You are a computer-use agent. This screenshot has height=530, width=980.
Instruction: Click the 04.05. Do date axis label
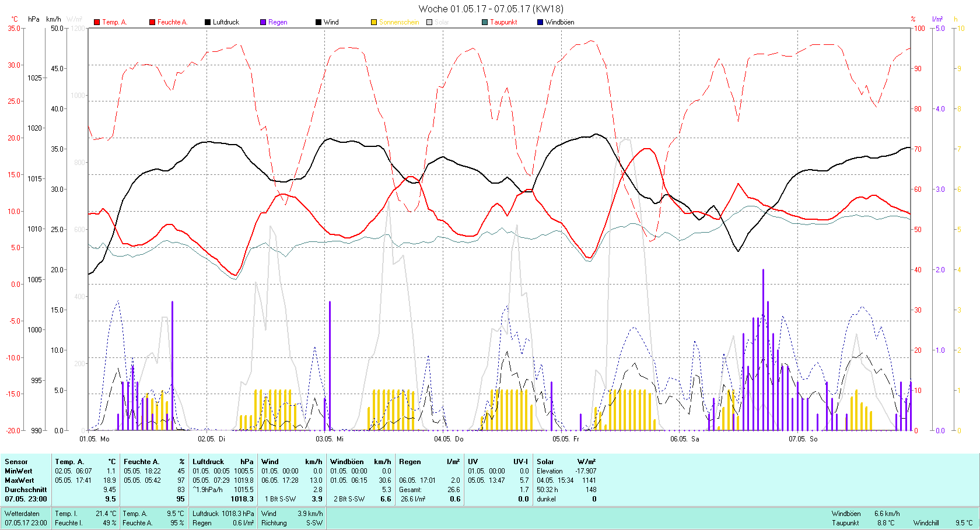click(449, 439)
